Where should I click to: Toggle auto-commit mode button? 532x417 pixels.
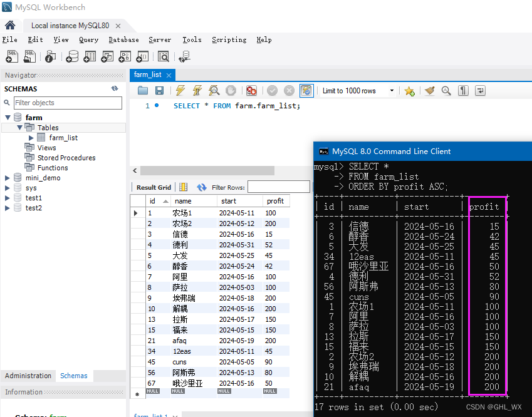(306, 91)
